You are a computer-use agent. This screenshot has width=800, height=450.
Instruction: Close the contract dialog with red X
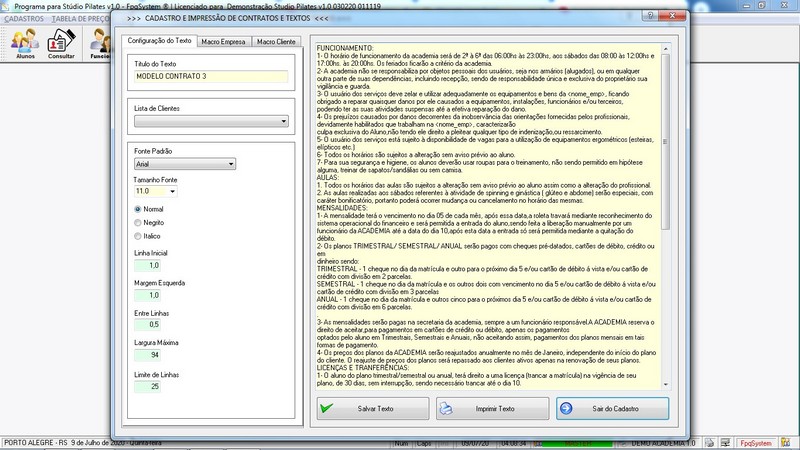[x=671, y=16]
